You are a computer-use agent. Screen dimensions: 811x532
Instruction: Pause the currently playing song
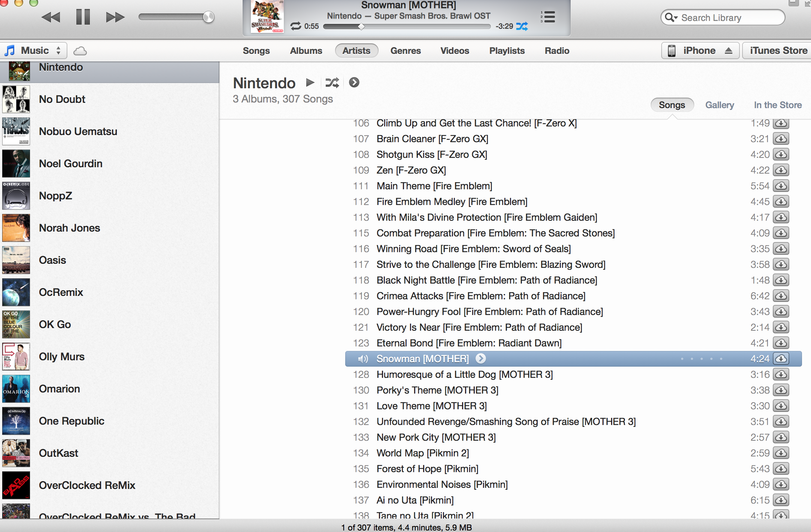83,17
